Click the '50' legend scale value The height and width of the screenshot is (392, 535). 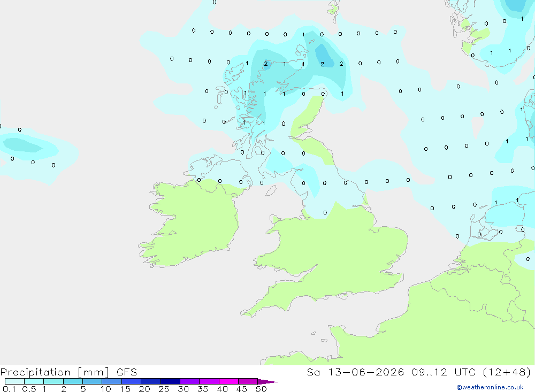(261, 389)
